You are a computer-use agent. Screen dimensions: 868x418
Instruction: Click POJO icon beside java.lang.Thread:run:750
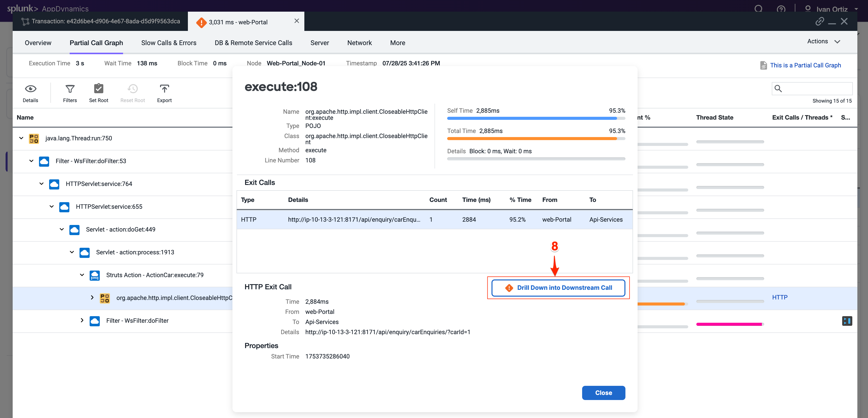(34, 138)
